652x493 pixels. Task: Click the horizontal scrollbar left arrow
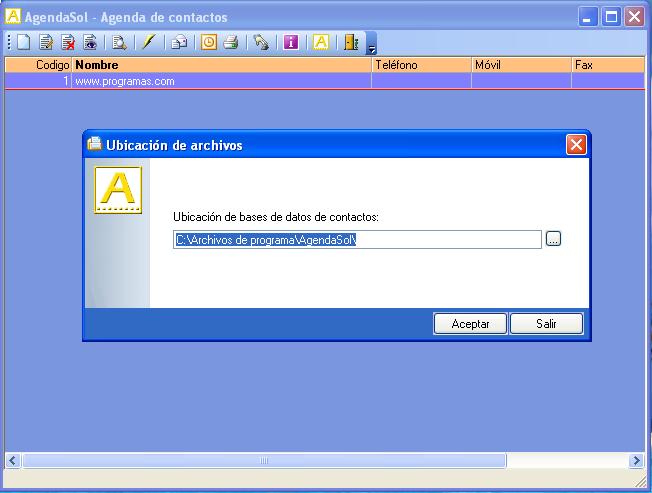pyautogui.click(x=13, y=461)
